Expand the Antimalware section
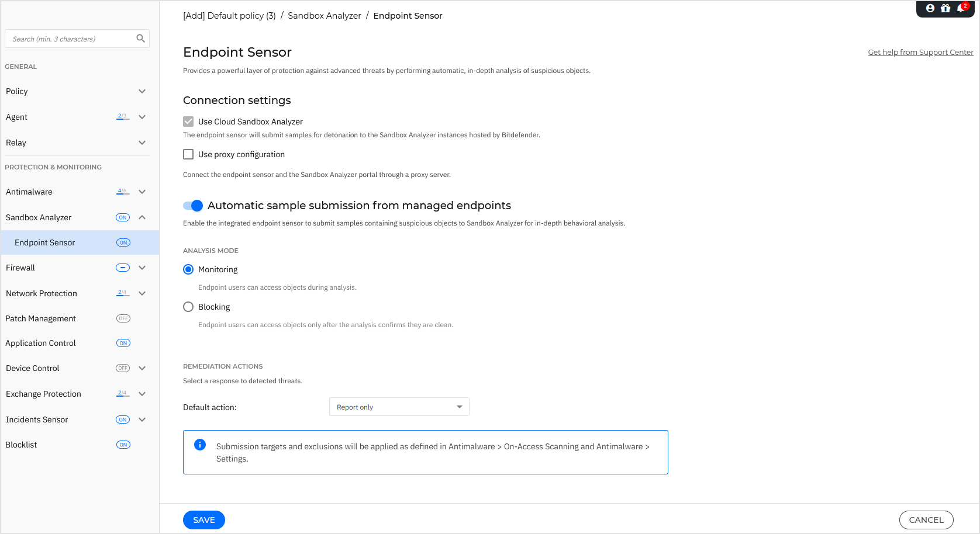This screenshot has width=980, height=534. [142, 191]
